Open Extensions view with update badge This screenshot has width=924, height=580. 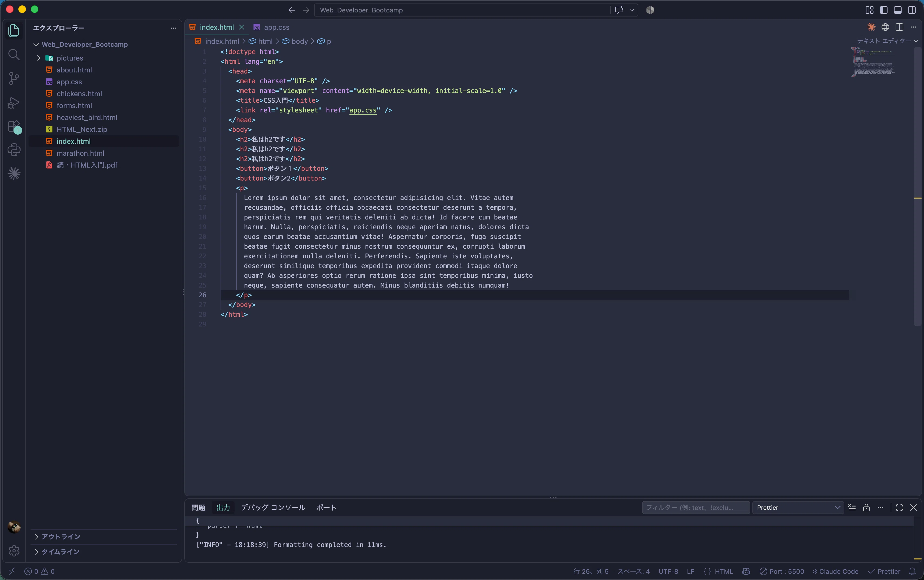[14, 126]
